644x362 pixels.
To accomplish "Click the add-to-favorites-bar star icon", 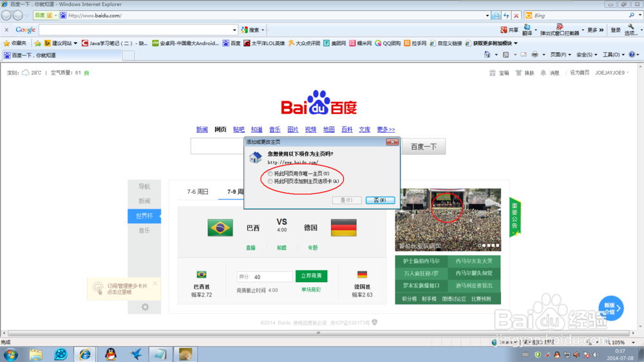I will tap(38, 43).
